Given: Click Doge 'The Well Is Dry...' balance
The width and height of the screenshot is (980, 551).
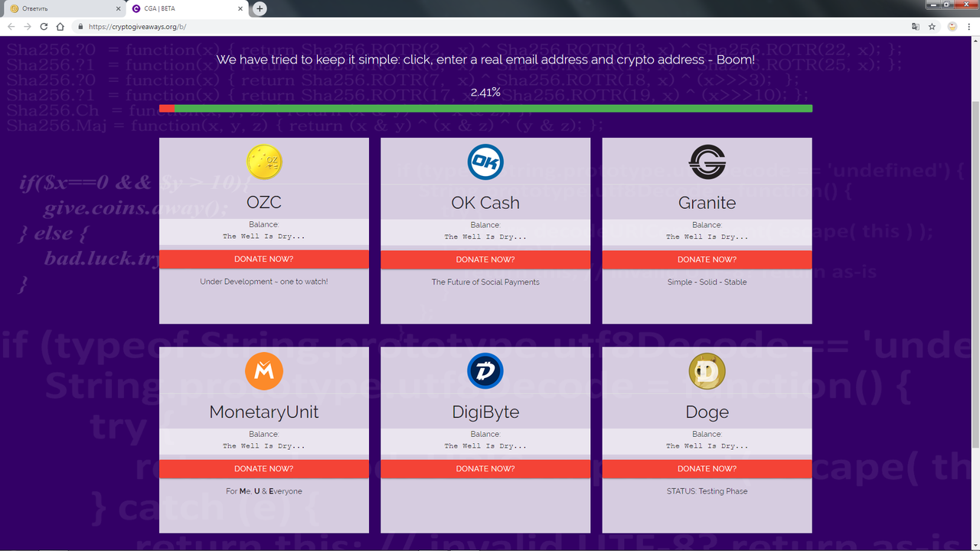Looking at the screenshot, I should [707, 445].
